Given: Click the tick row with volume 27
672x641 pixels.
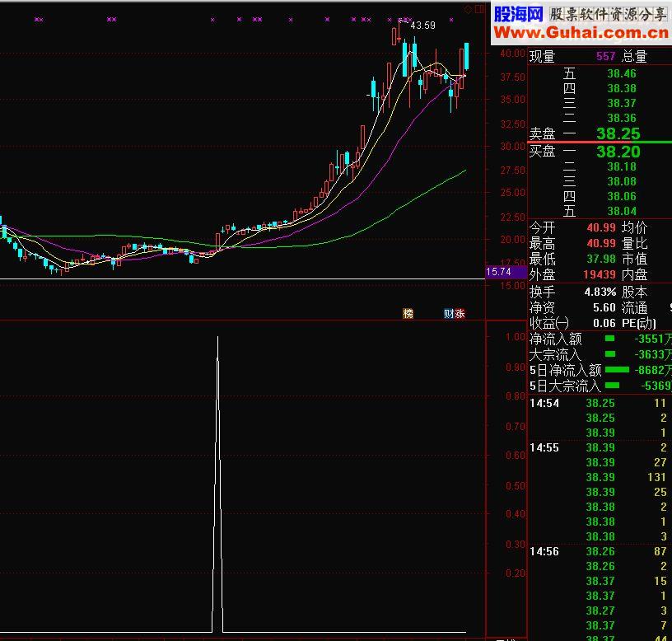Looking at the screenshot, I should pyautogui.click(x=600, y=463).
